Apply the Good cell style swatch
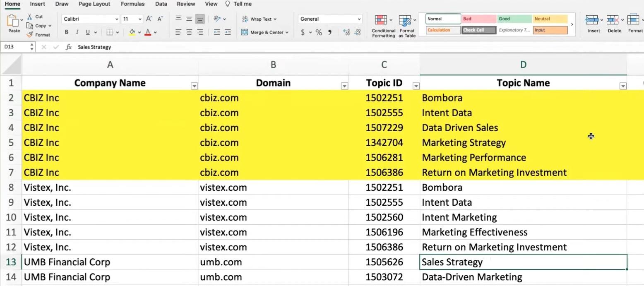This screenshot has width=644, height=286. coord(514,19)
